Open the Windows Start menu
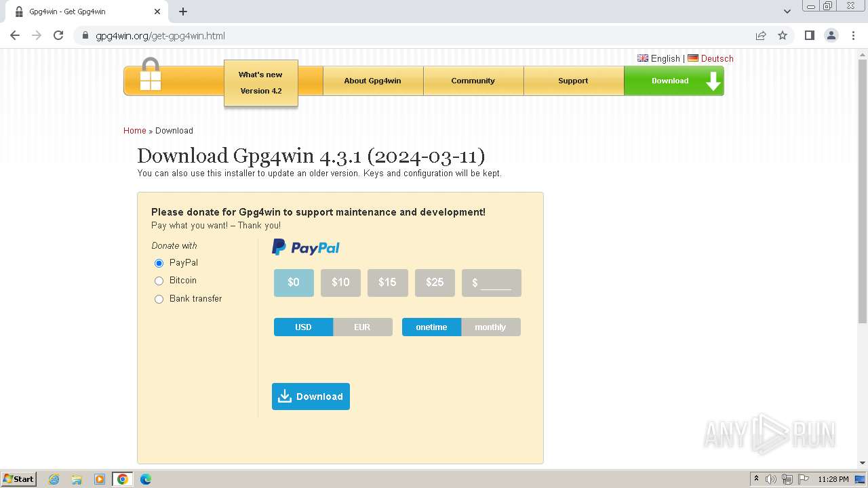The height and width of the screenshot is (488, 868). pos(18,479)
